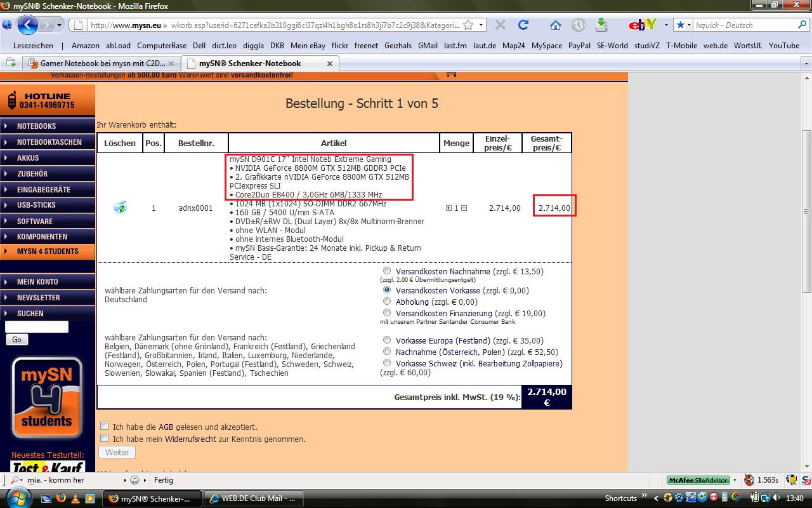Open NOTEBOOKTASCHEN sidebar menu
This screenshot has height=508, width=812.
click(x=48, y=142)
